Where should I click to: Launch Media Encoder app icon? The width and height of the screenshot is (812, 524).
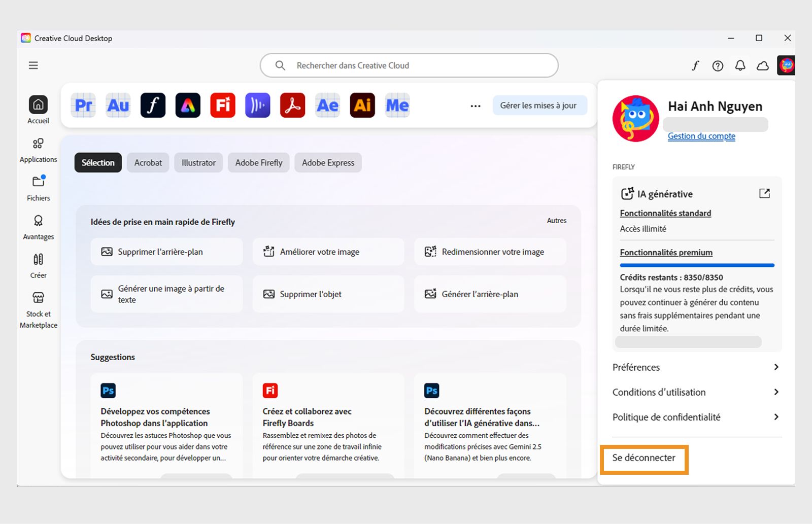(x=397, y=106)
